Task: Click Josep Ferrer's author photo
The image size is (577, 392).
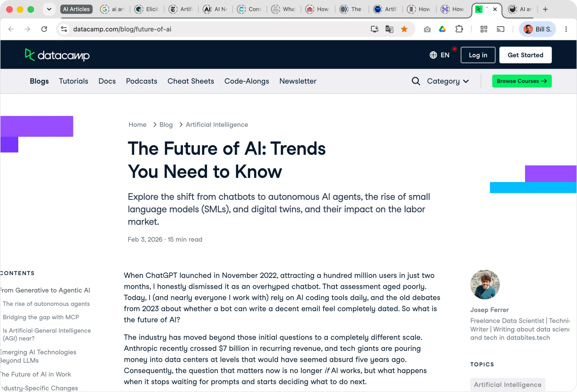Action: (x=485, y=285)
